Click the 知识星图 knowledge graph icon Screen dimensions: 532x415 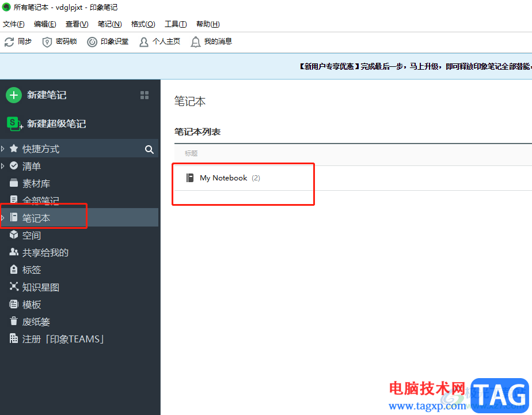[x=14, y=286]
